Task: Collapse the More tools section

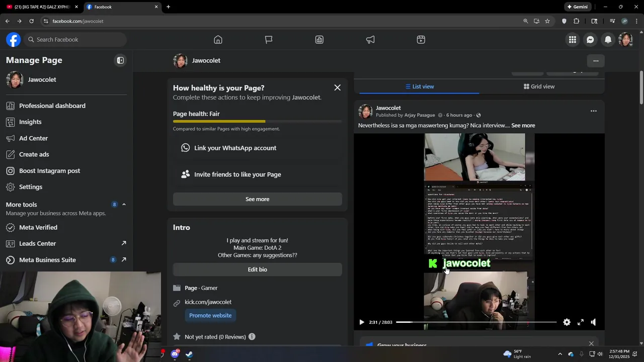Action: pos(124,205)
